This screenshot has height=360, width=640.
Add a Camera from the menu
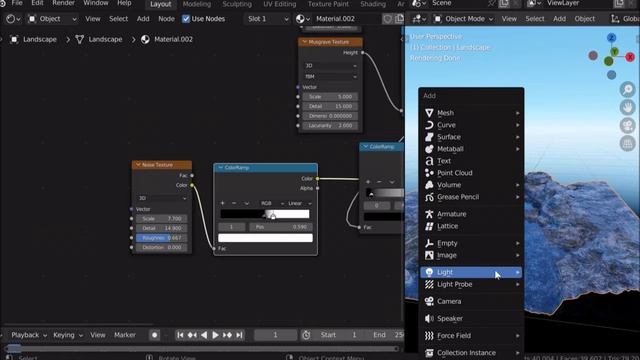[471, 301]
